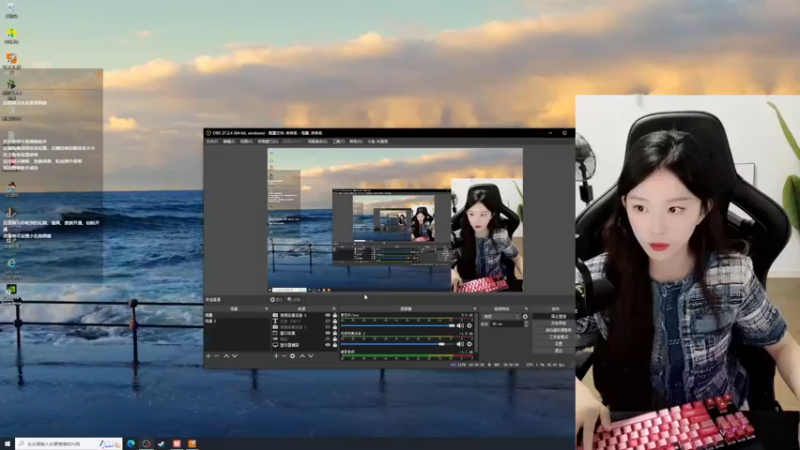
Task: Open the View menu in OBS
Action: click(x=246, y=141)
